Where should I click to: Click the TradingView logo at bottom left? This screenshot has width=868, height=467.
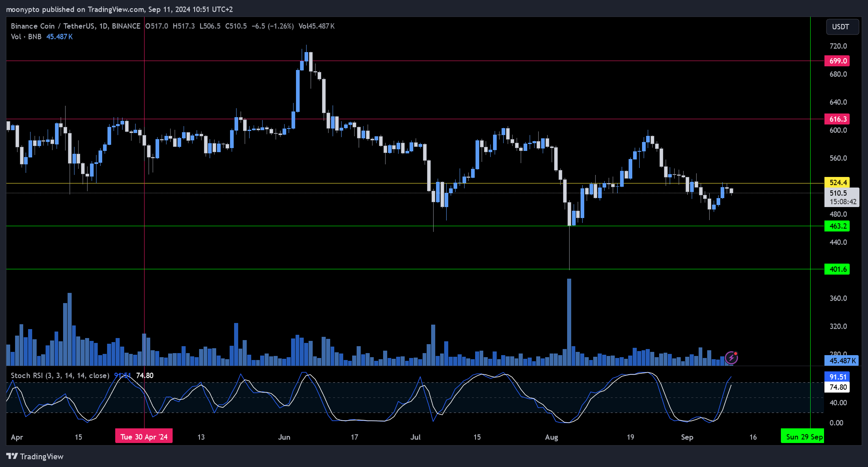(35, 456)
